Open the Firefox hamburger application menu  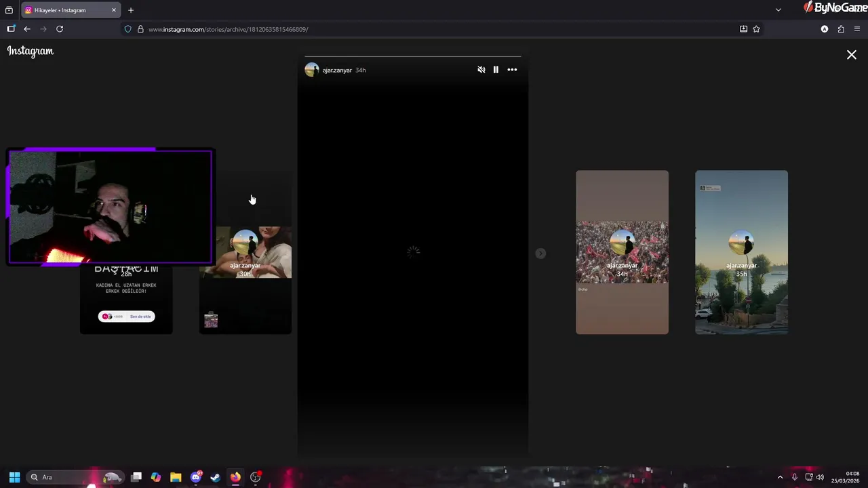pos(857,29)
